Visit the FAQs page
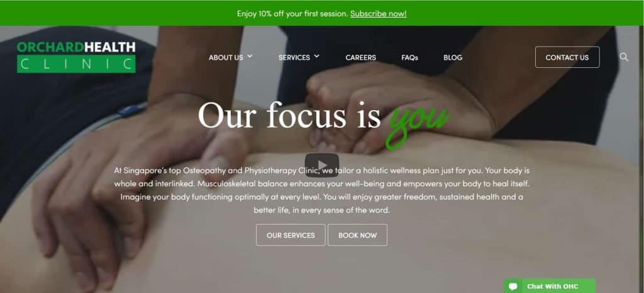 pos(409,57)
